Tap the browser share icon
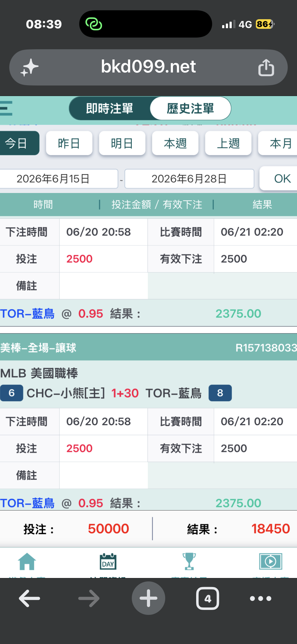 pos(266,68)
